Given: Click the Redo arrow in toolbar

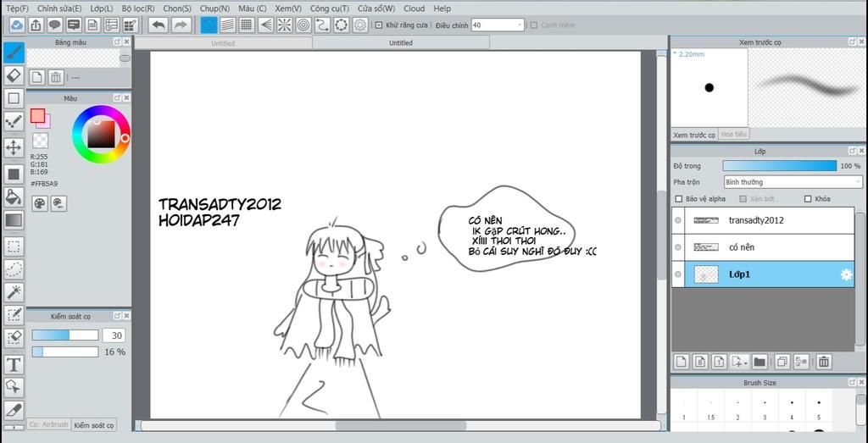Looking at the screenshot, I should pyautogui.click(x=180, y=25).
